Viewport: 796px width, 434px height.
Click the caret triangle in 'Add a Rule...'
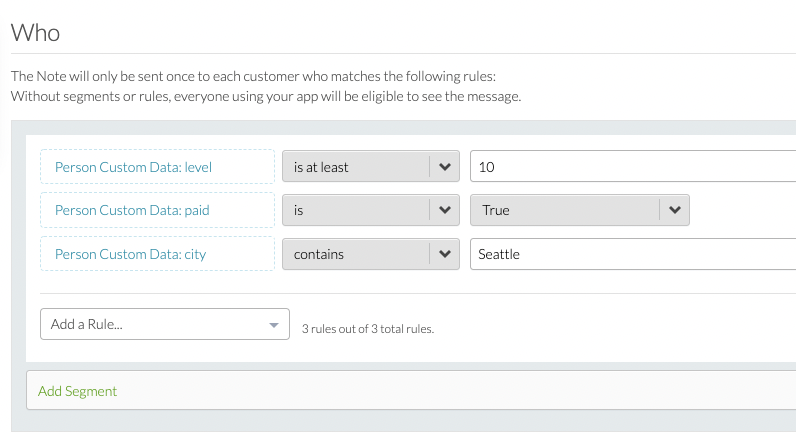pyautogui.click(x=274, y=325)
